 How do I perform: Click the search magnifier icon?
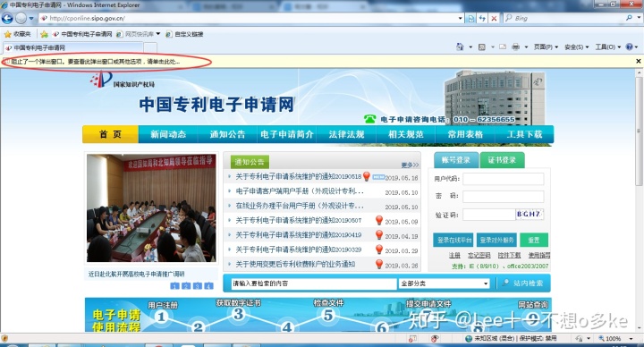click(x=629, y=18)
